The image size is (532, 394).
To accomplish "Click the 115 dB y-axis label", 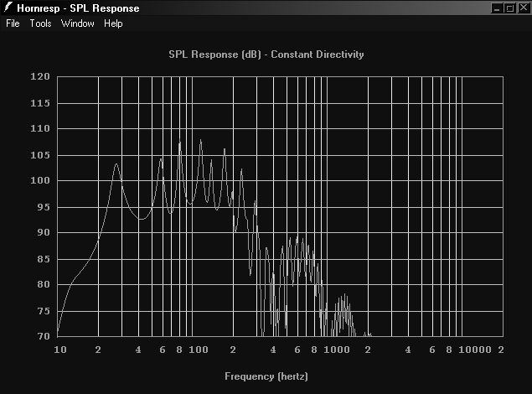I will pyautogui.click(x=40, y=103).
